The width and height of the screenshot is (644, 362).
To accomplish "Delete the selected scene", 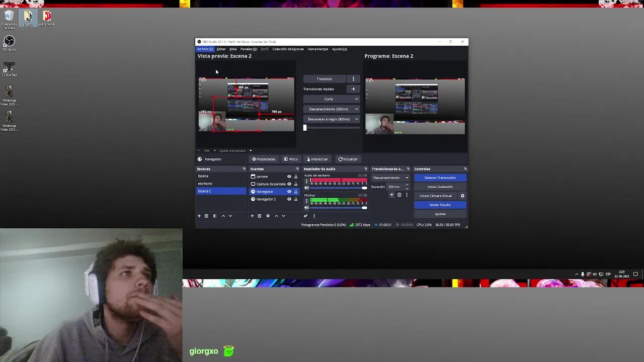I will (x=206, y=216).
